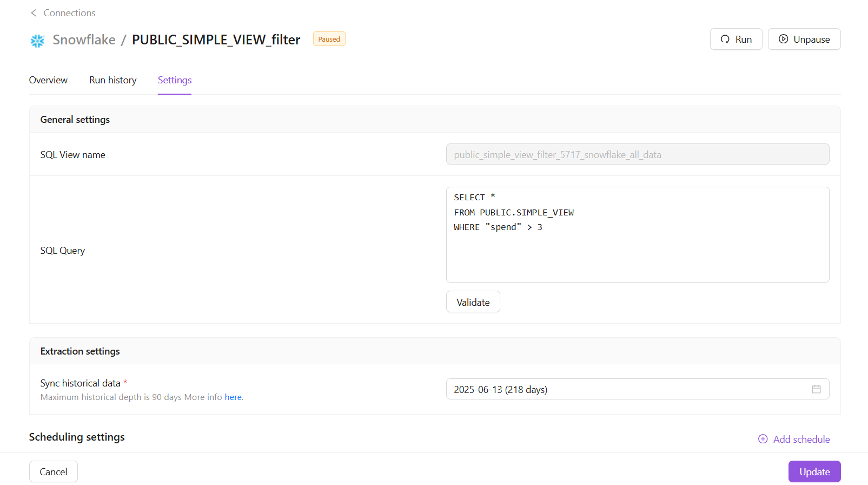Click the circular refresh icon in Run
868x485 pixels.
point(725,40)
